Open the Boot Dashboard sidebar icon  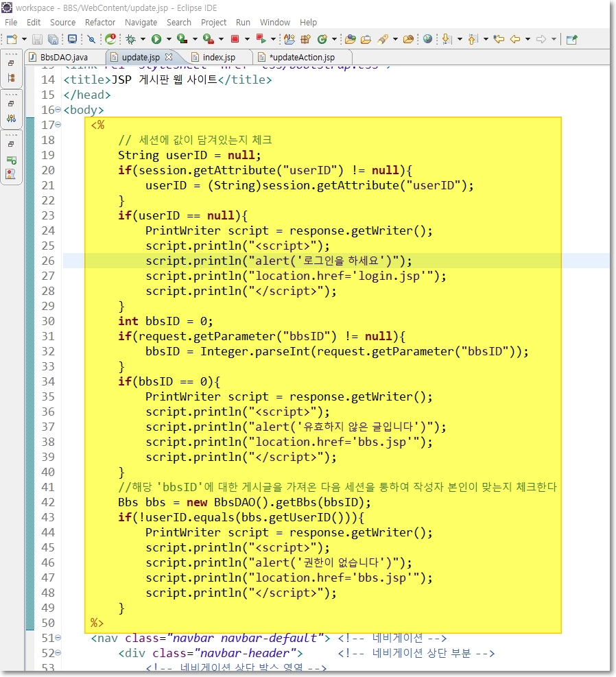[11, 174]
